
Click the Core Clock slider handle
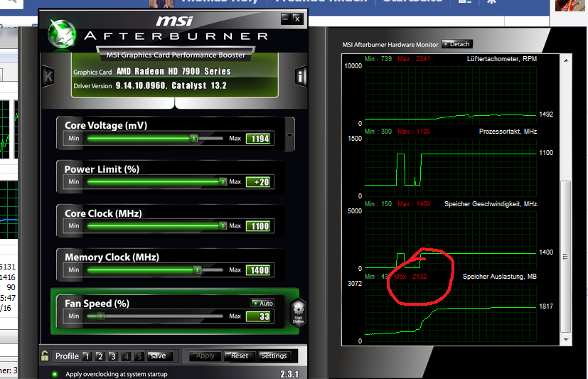point(223,225)
